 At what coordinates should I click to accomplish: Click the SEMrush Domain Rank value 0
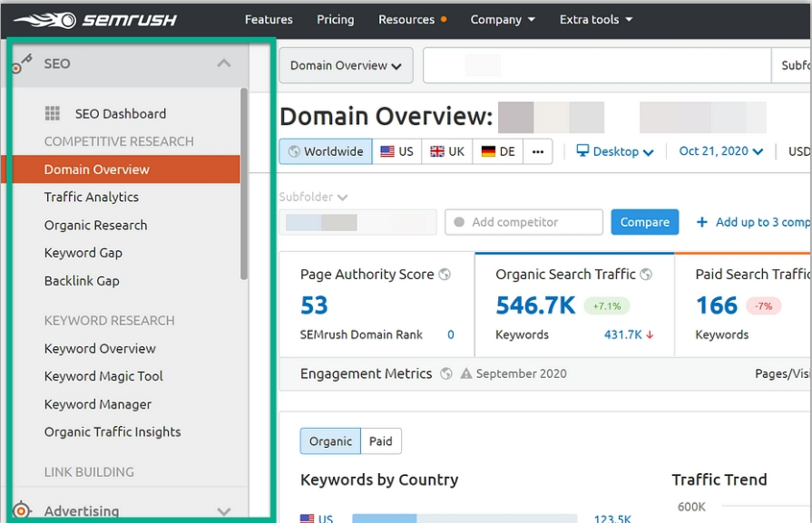tap(451, 334)
